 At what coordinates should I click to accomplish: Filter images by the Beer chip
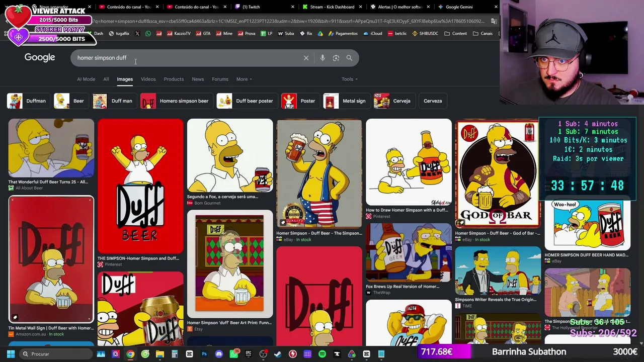click(70, 101)
